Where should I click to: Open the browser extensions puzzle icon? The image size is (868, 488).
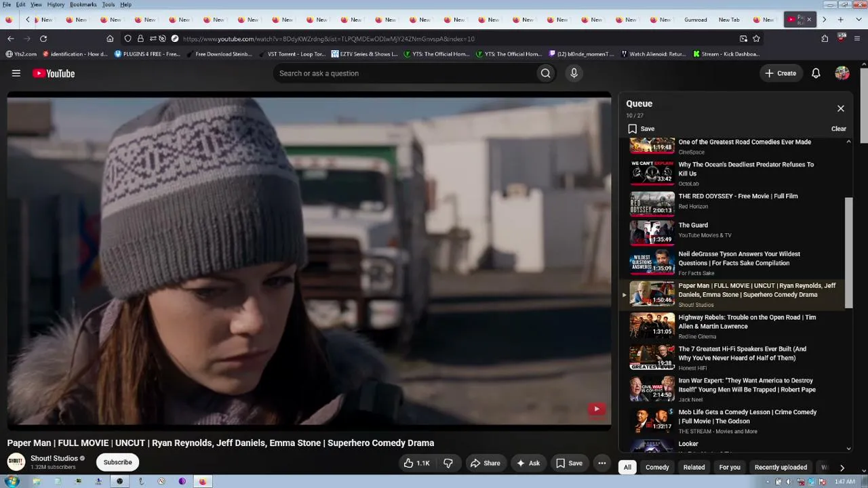click(825, 39)
